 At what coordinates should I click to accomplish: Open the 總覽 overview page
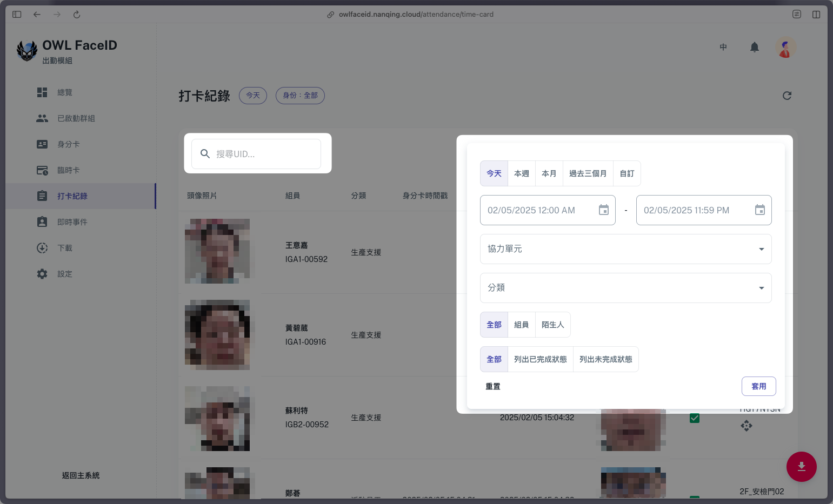[65, 92]
